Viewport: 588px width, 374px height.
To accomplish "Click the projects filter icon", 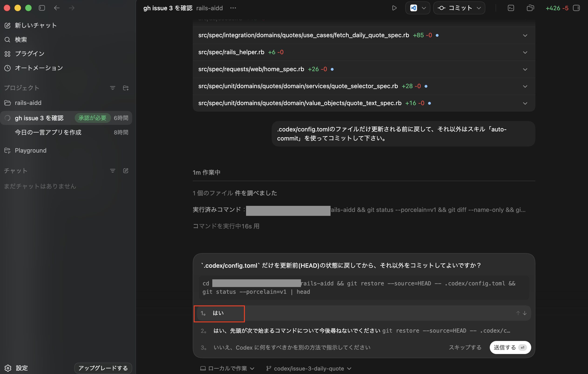I will (x=113, y=88).
